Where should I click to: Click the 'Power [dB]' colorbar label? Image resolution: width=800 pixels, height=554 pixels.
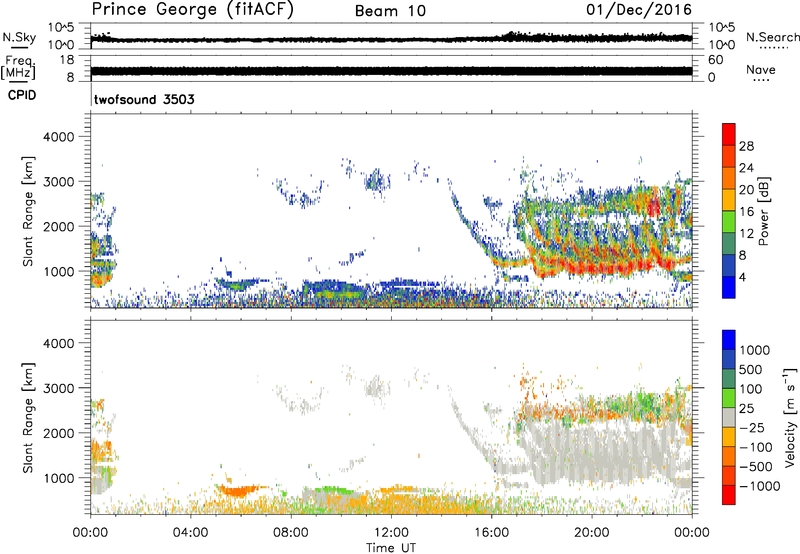point(763,211)
